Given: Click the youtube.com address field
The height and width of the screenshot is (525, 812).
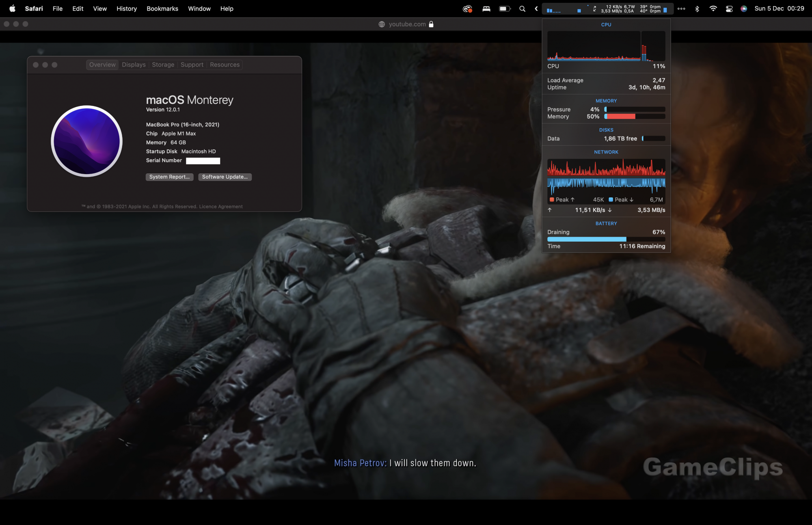Looking at the screenshot, I should (407, 24).
